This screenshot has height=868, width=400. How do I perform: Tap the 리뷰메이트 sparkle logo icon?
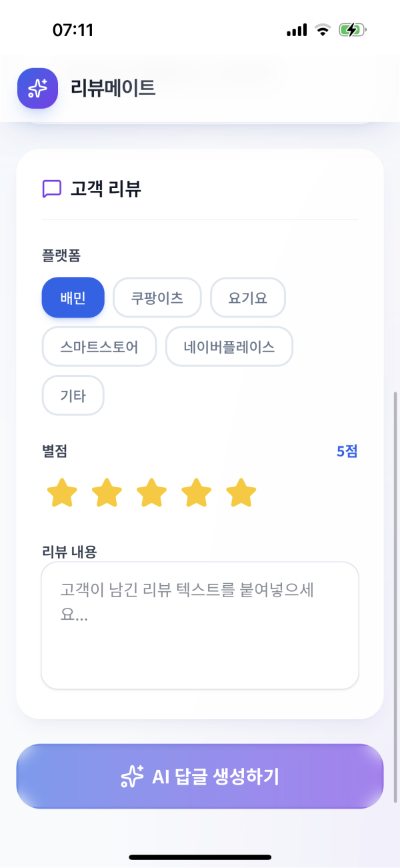tap(37, 88)
